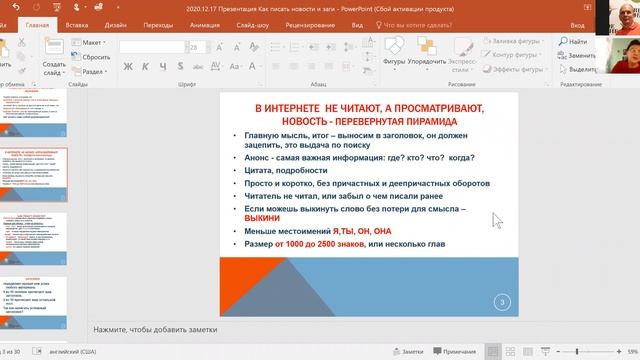The height and width of the screenshot is (360, 640).
Task: Redo the action in quick access toolbar
Action: click(36, 7)
